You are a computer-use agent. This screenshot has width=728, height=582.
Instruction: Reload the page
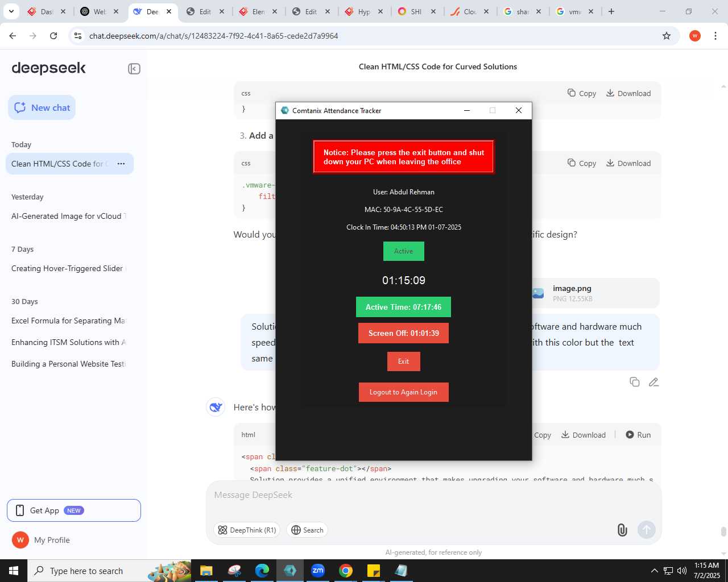pos(53,36)
